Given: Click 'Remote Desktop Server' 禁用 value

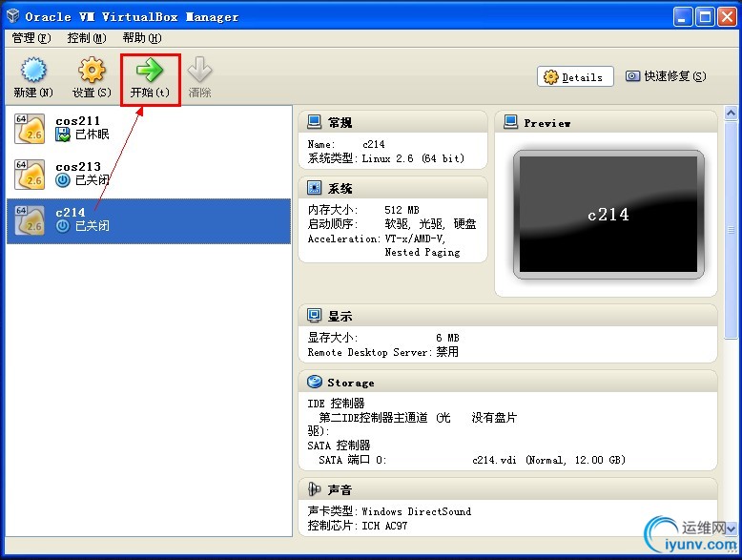Looking at the screenshot, I should click(x=447, y=352).
